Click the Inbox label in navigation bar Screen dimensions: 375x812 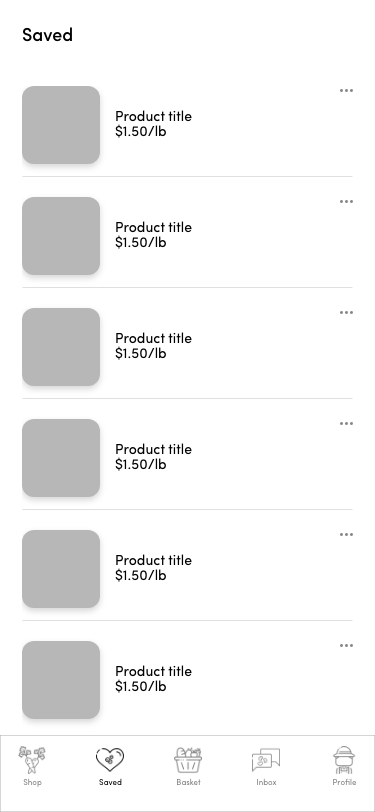[x=266, y=782]
